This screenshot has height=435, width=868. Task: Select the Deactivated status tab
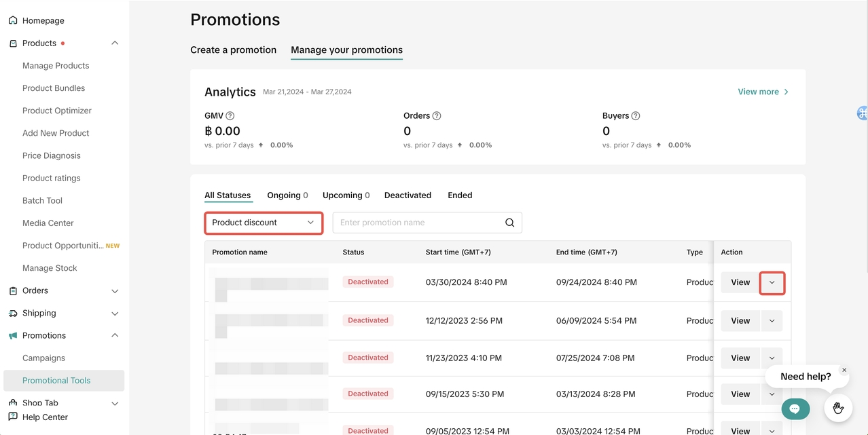click(x=408, y=195)
